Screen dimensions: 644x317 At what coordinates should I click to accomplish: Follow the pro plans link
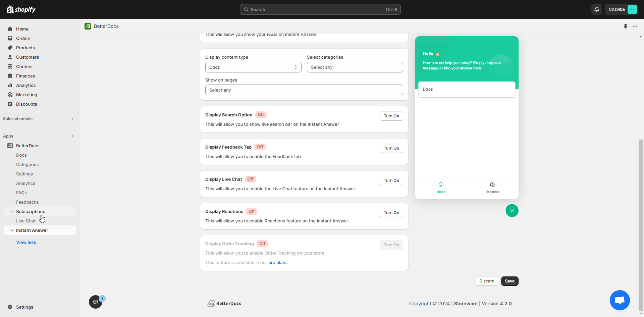(x=278, y=262)
